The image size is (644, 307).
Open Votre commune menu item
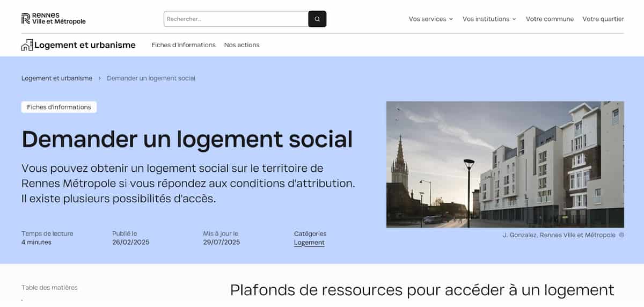pyautogui.click(x=550, y=19)
